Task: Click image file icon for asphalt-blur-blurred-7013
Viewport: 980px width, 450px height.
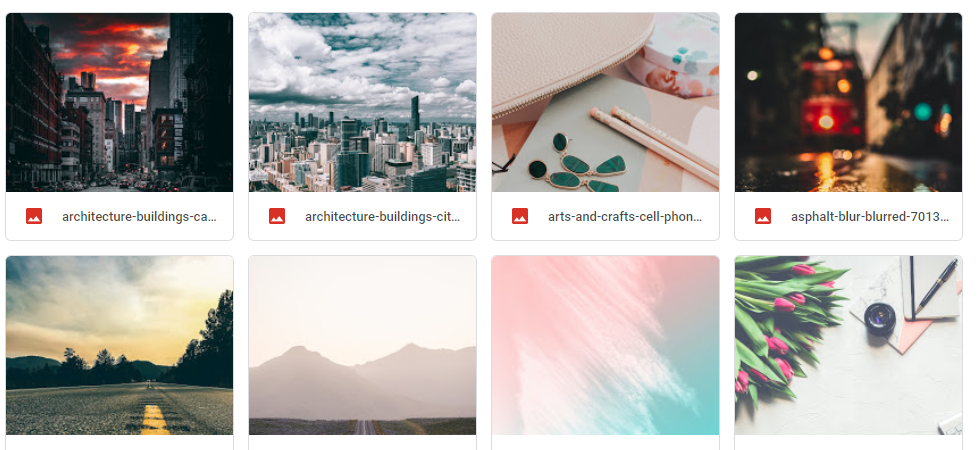Action: [x=763, y=216]
